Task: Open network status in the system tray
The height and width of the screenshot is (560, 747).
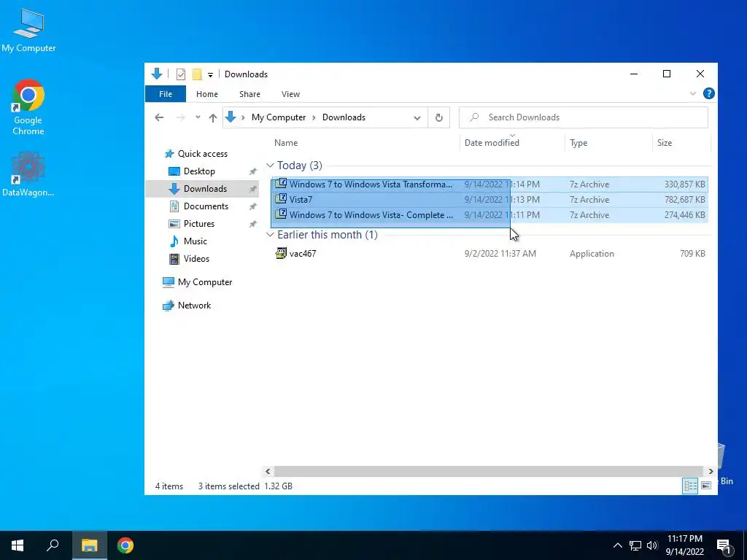Action: pos(635,545)
